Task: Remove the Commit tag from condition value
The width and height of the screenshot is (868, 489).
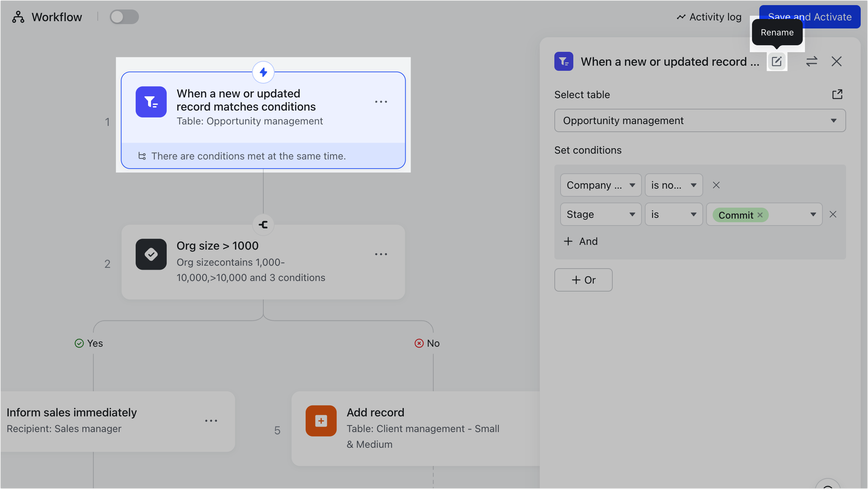Action: tap(760, 215)
